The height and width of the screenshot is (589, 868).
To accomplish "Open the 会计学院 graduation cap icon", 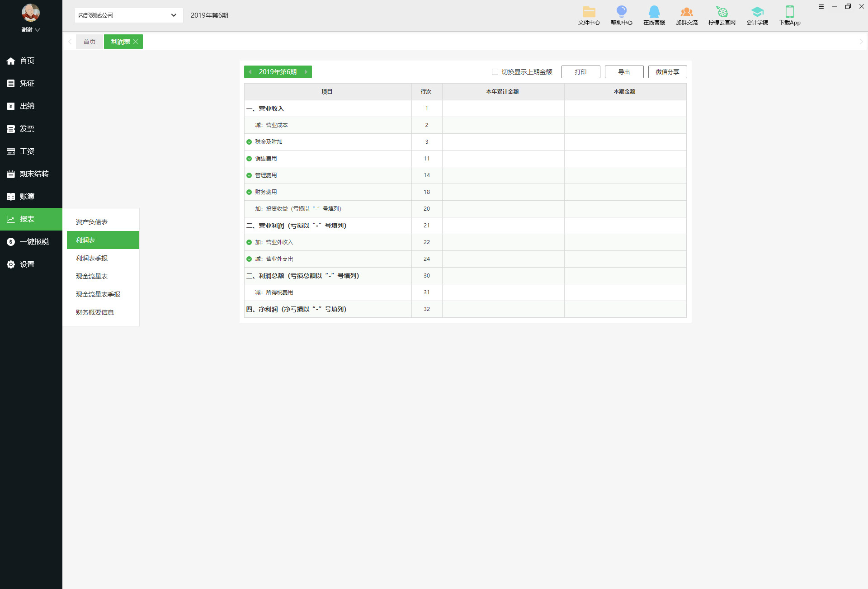I will pos(757,12).
